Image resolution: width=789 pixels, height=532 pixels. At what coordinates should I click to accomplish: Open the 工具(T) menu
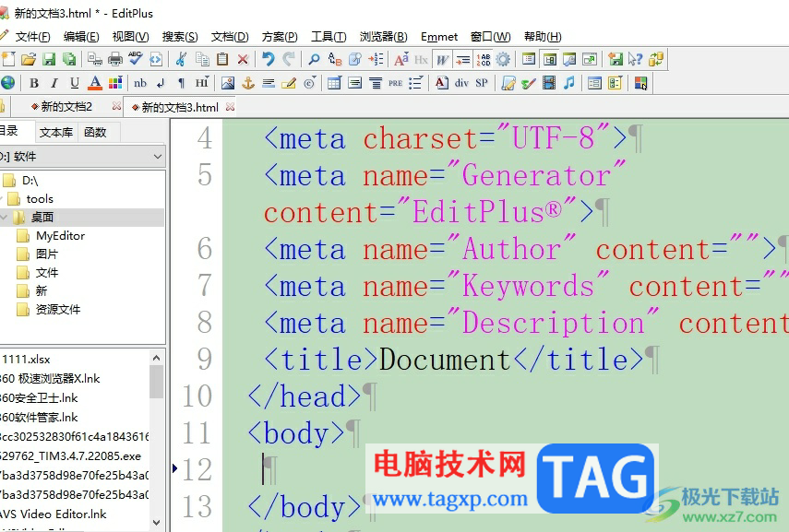tap(328, 37)
